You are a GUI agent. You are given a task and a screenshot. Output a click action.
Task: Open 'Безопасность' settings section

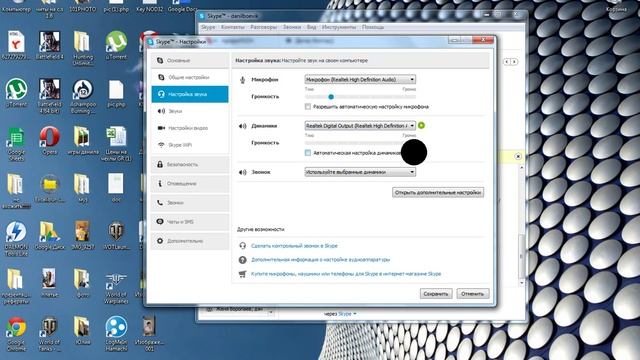(190, 164)
